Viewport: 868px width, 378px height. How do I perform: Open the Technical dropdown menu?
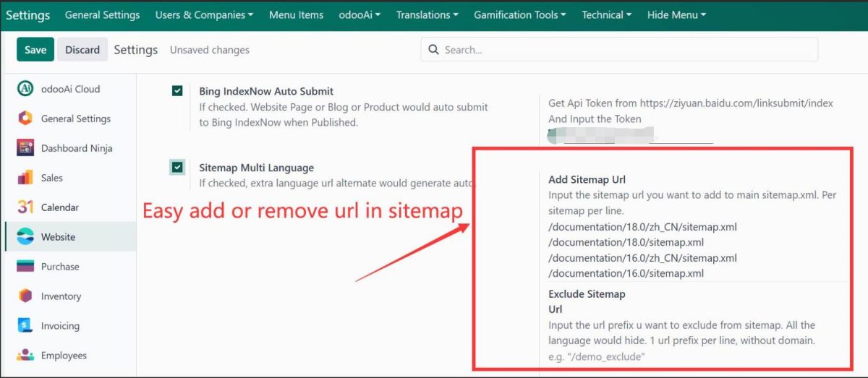606,14
